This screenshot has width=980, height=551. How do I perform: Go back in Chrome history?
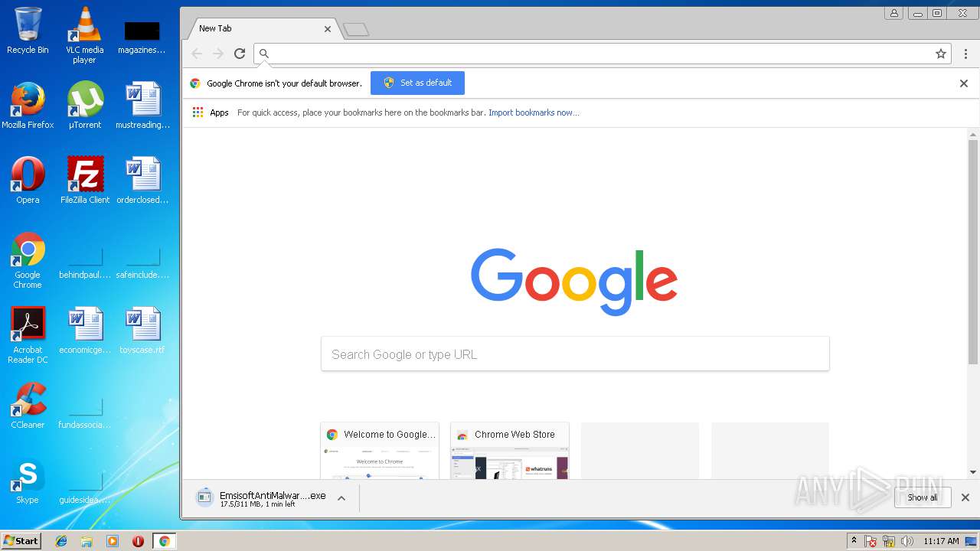[197, 54]
